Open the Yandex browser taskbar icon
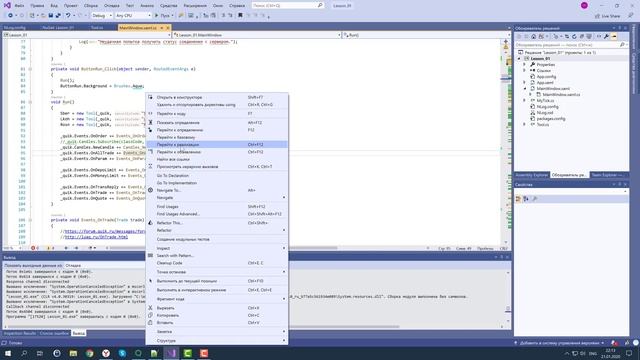The width and height of the screenshot is (640, 360). pos(106,353)
